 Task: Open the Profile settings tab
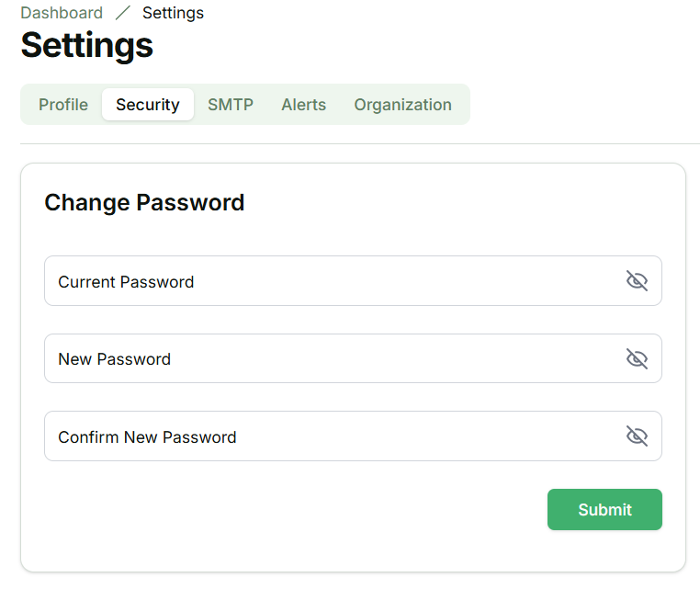(63, 105)
